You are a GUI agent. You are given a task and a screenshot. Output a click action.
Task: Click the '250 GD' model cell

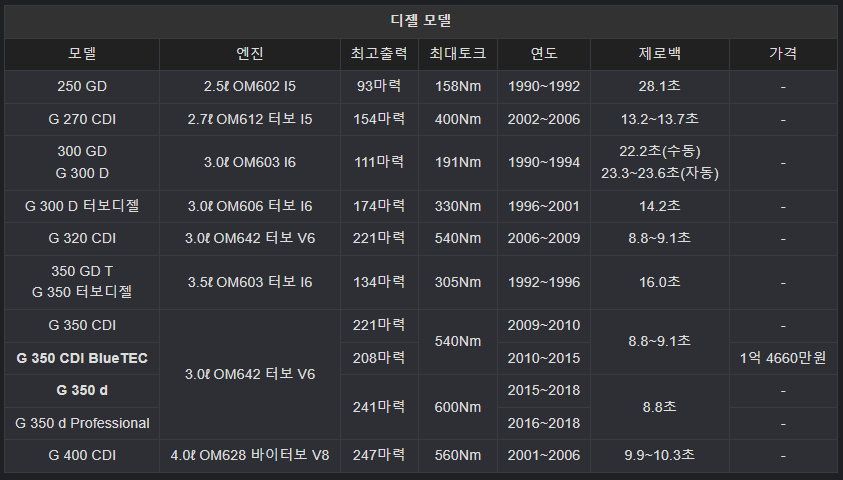coord(82,87)
